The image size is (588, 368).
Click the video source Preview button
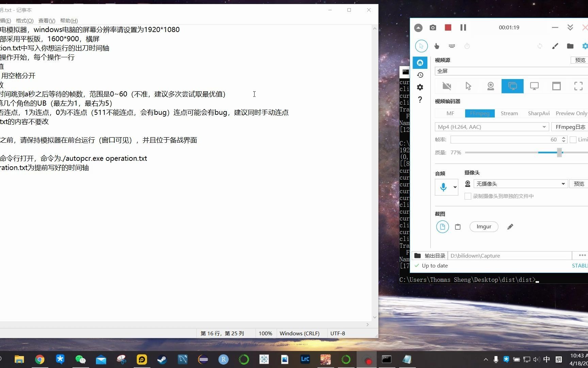coord(580,60)
